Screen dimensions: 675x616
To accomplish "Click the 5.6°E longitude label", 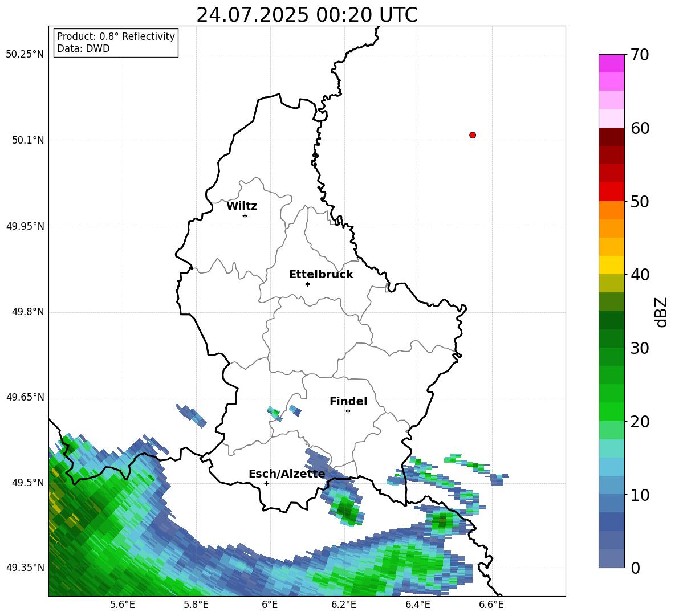I will (x=123, y=605).
